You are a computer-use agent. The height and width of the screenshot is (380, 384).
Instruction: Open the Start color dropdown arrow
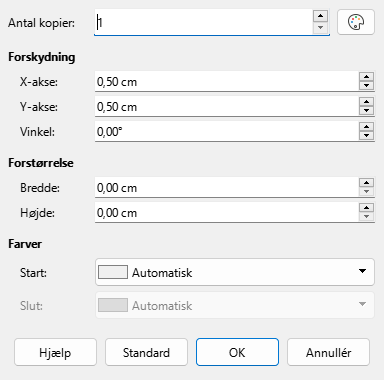(x=362, y=271)
